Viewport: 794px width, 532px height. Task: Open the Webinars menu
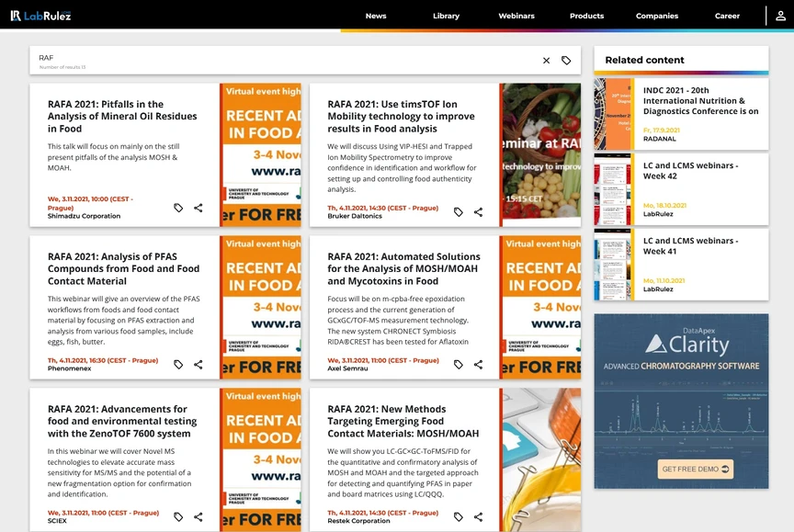[x=516, y=16]
